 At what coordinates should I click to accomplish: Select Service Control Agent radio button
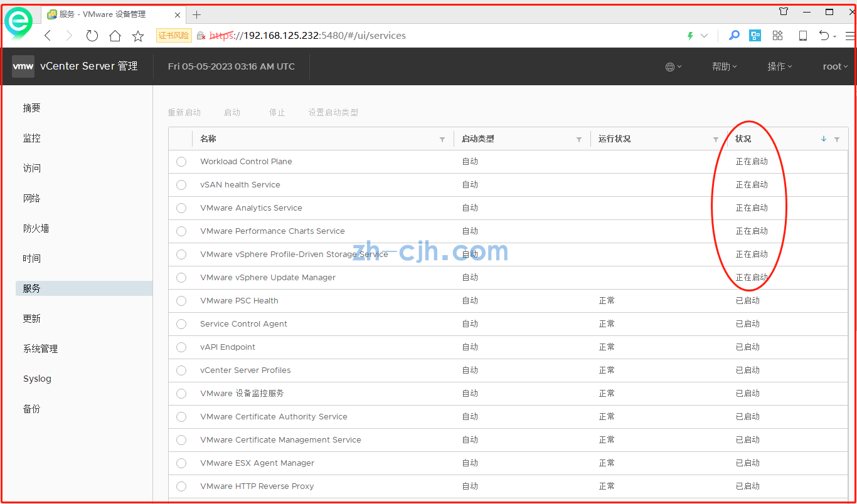pos(181,324)
